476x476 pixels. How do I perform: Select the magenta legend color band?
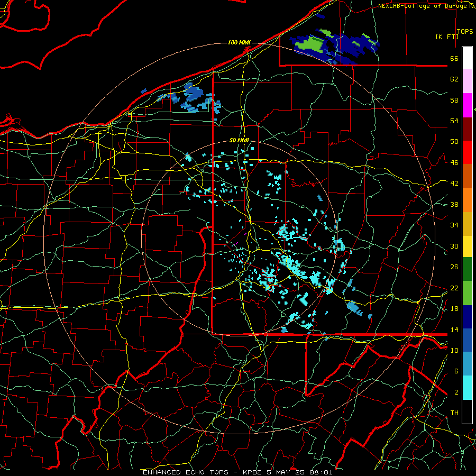[x=467, y=105]
